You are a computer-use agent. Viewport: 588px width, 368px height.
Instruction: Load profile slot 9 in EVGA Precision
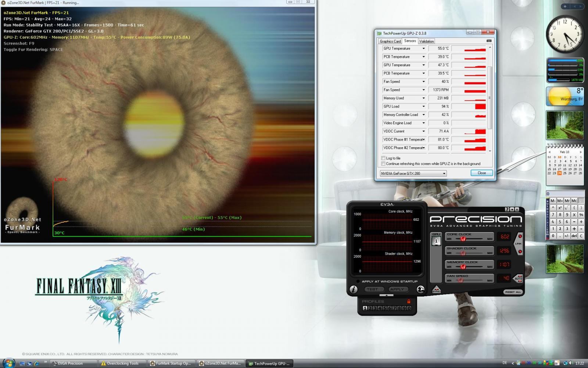tap(404, 308)
